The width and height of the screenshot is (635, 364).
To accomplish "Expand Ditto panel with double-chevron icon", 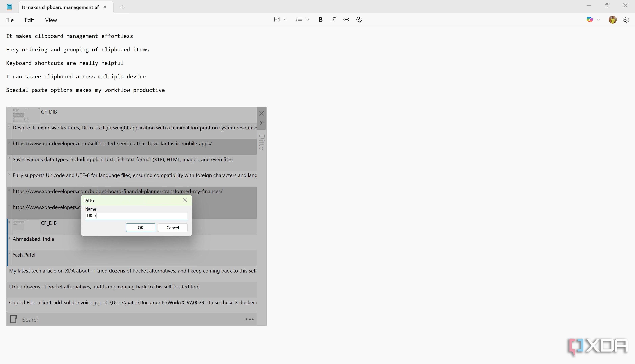I will coord(261,123).
